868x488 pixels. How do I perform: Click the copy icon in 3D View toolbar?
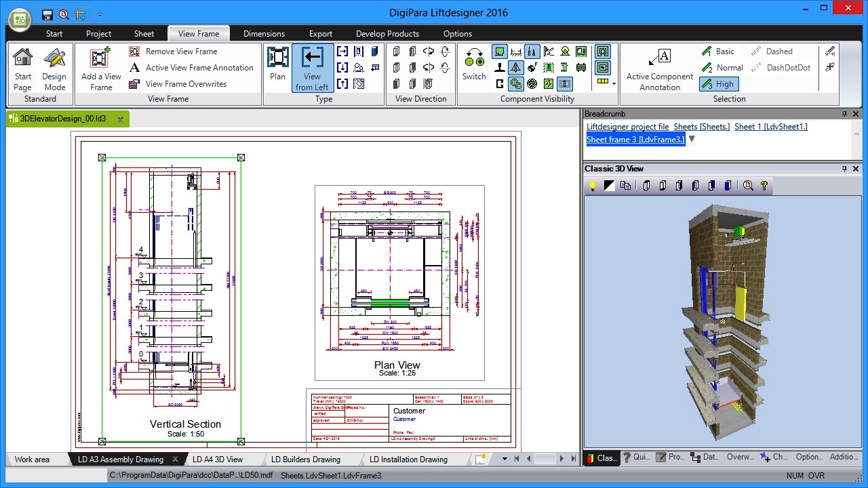pyautogui.click(x=625, y=185)
